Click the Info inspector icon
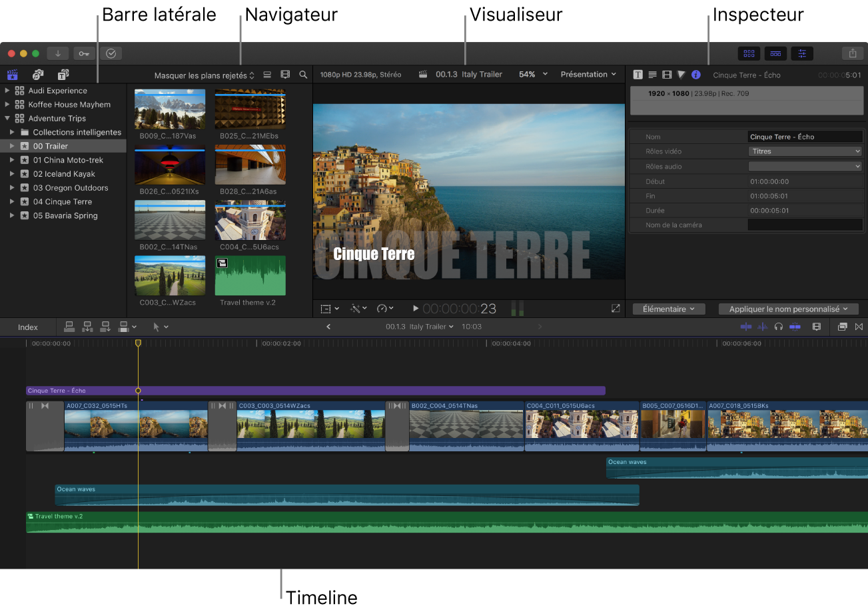The image size is (868, 612). [x=695, y=75]
